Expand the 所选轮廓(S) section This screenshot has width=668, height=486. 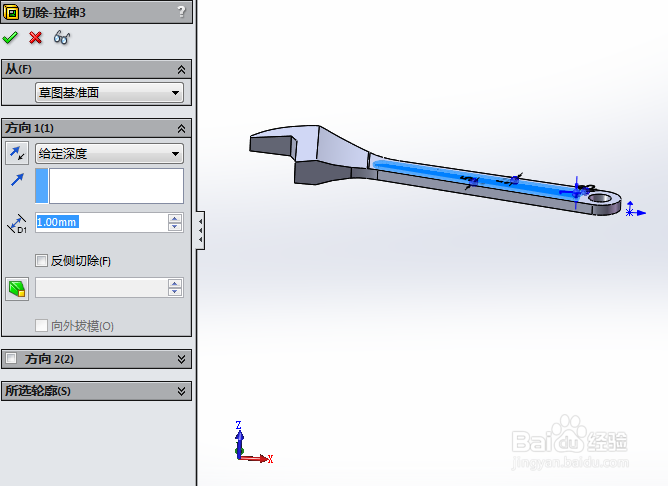click(x=181, y=391)
